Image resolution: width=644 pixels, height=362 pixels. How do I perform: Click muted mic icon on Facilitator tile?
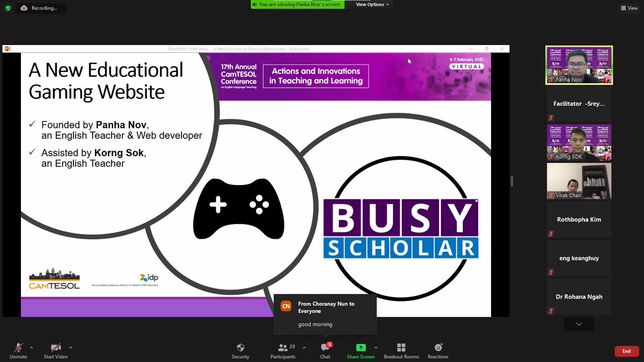click(x=551, y=118)
